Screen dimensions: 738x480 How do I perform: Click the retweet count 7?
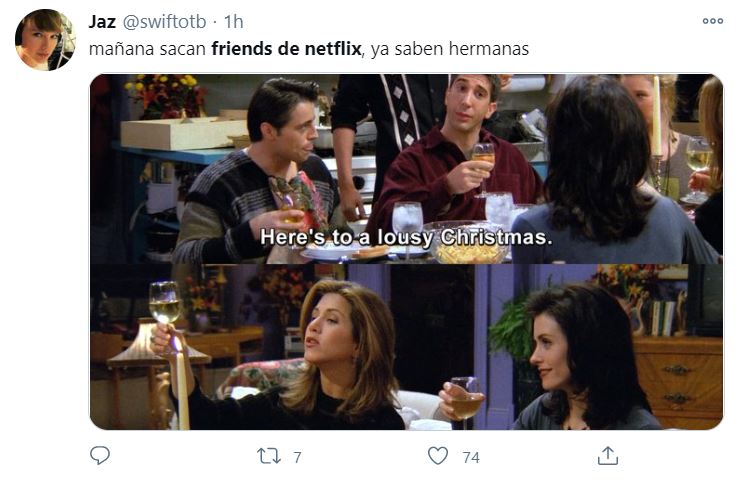pyautogui.click(x=297, y=457)
